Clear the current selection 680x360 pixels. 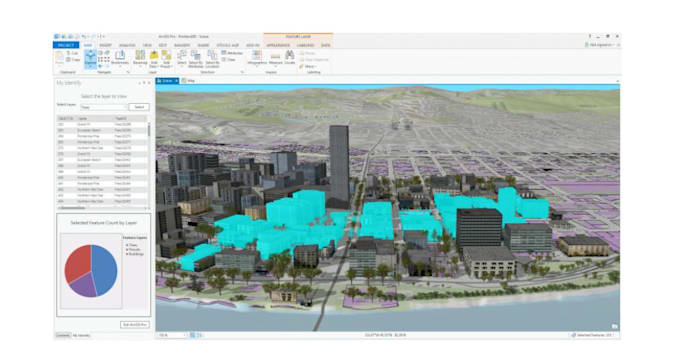[x=229, y=59]
